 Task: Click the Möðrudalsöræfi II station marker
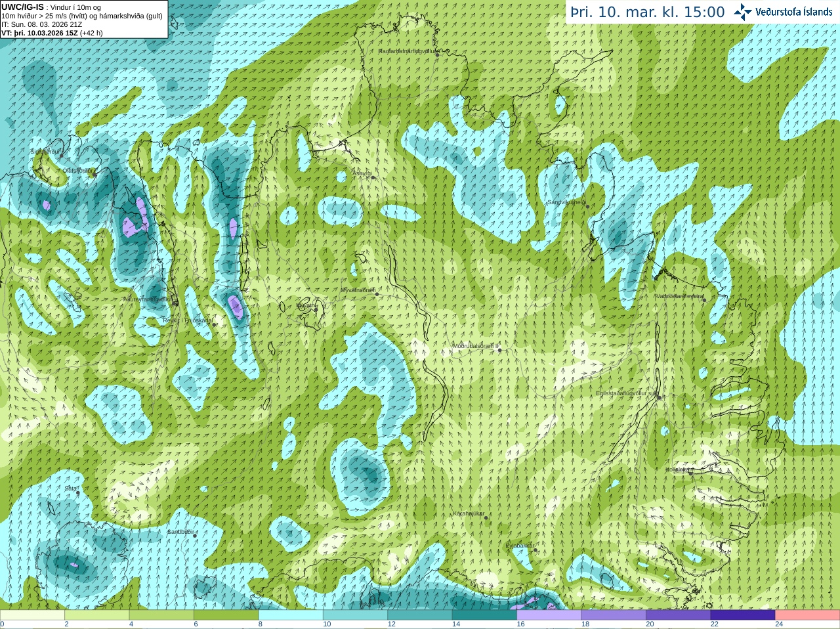(x=499, y=350)
